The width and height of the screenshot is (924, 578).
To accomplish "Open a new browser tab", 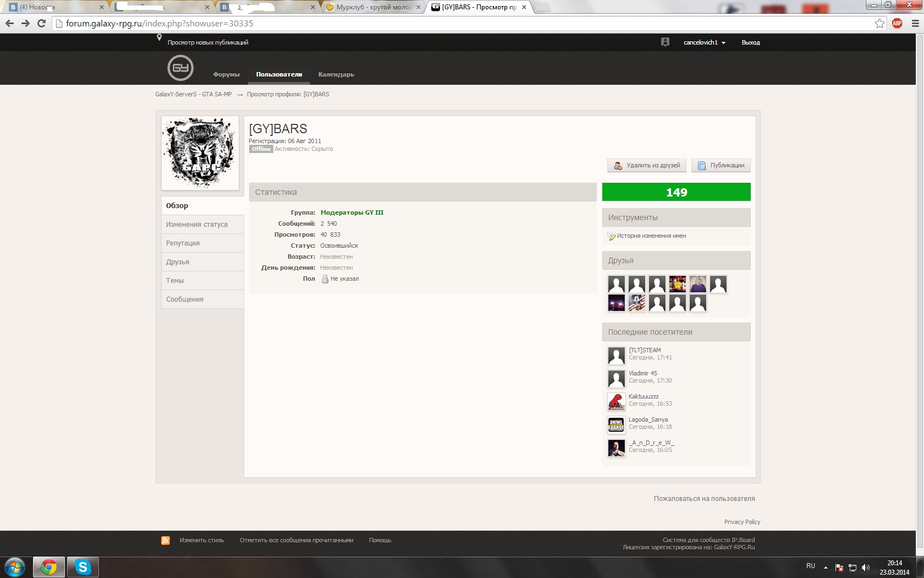I will [542, 7].
